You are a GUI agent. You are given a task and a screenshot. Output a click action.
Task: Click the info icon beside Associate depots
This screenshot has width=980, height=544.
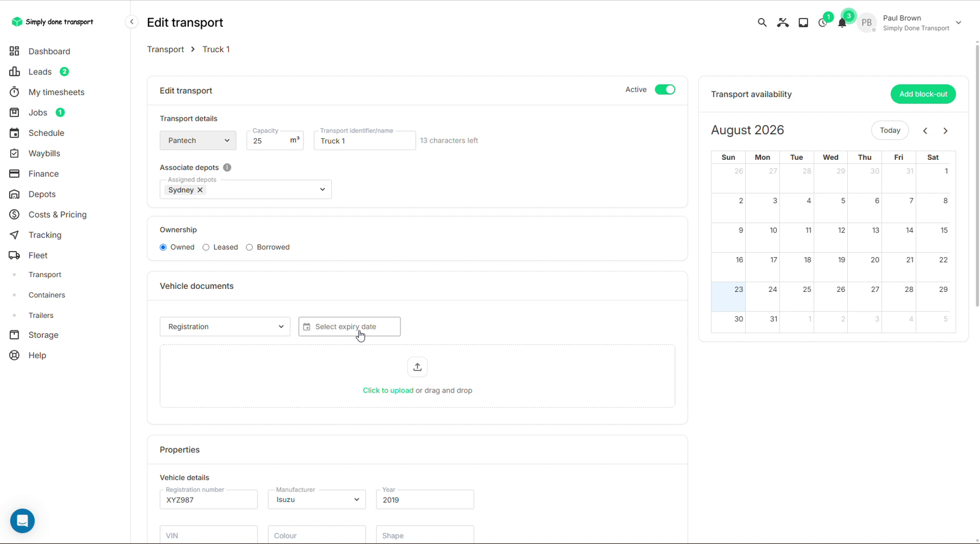click(227, 168)
